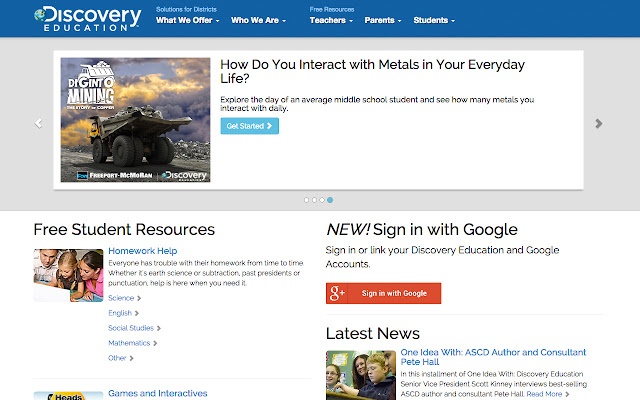Click the Latest News heading

coord(373,333)
